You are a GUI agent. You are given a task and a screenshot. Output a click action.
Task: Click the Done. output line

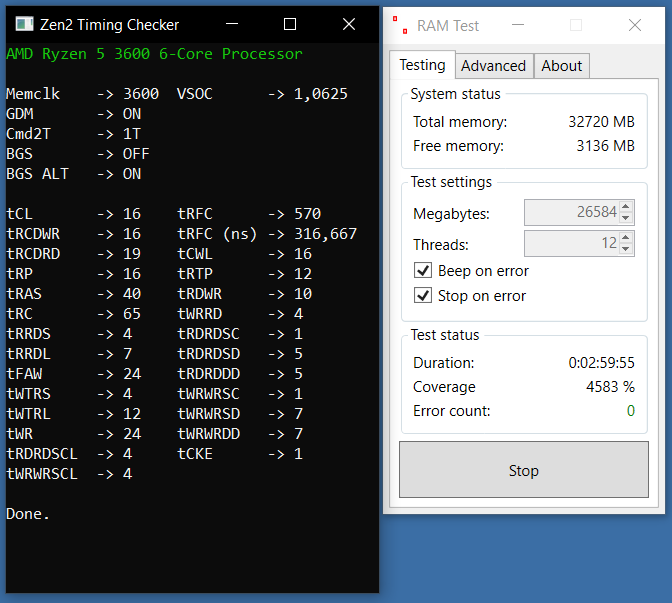click(27, 514)
